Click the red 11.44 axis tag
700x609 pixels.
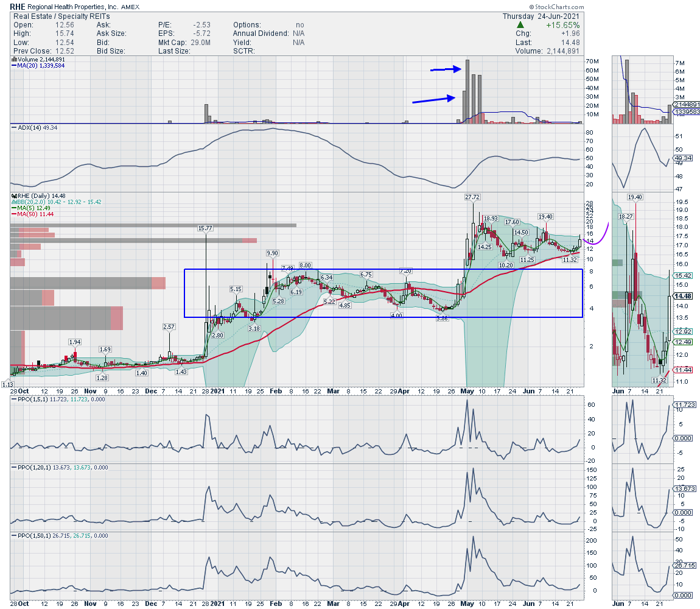pos(684,370)
